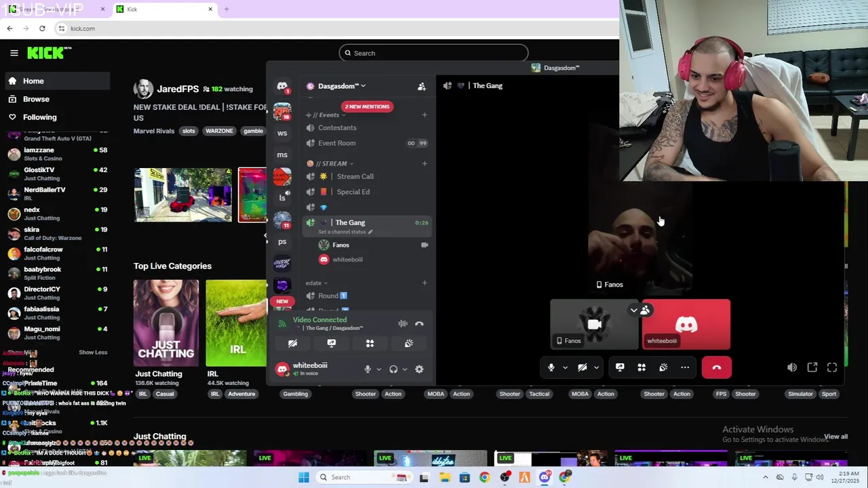The image size is (868, 488).
Task: Jump to the 2 NEW MENTIONS
Action: (x=367, y=106)
